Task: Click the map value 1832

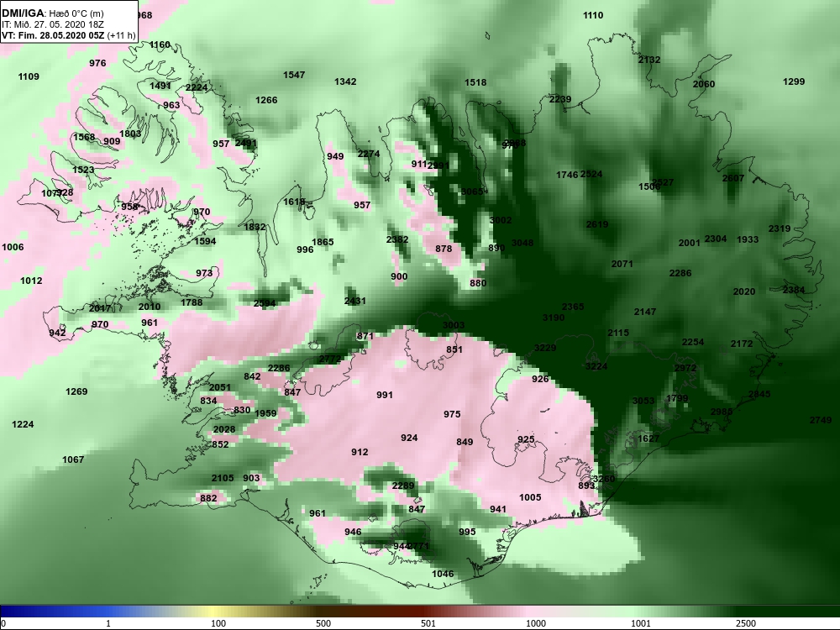Action: point(255,227)
